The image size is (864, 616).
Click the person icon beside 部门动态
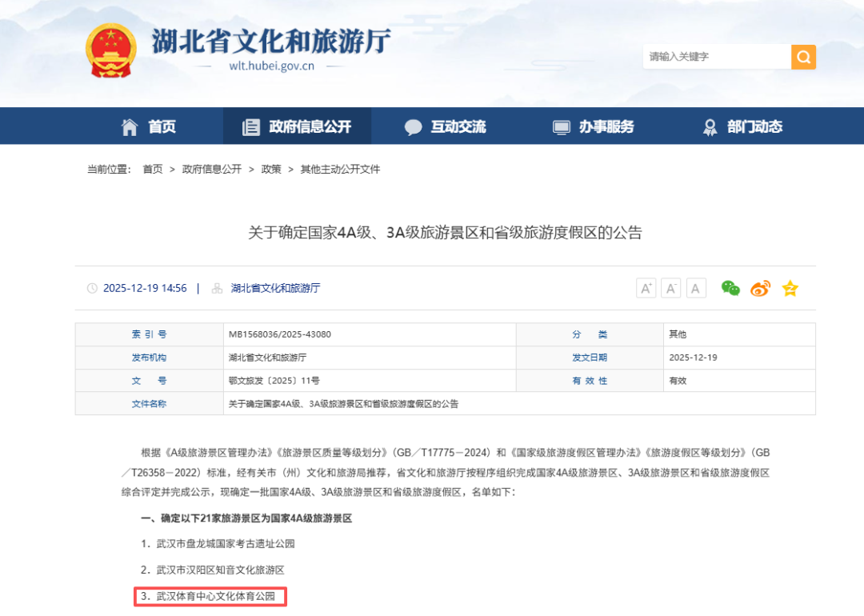(709, 126)
